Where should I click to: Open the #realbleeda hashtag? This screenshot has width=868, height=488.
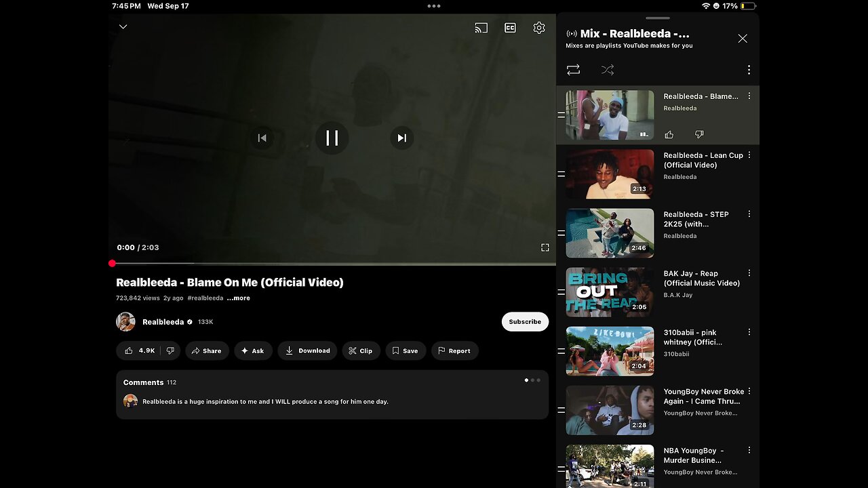click(x=205, y=298)
